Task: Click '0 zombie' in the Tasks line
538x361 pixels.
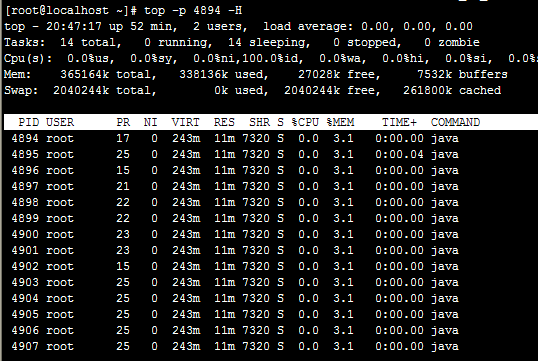Action: click(x=452, y=43)
